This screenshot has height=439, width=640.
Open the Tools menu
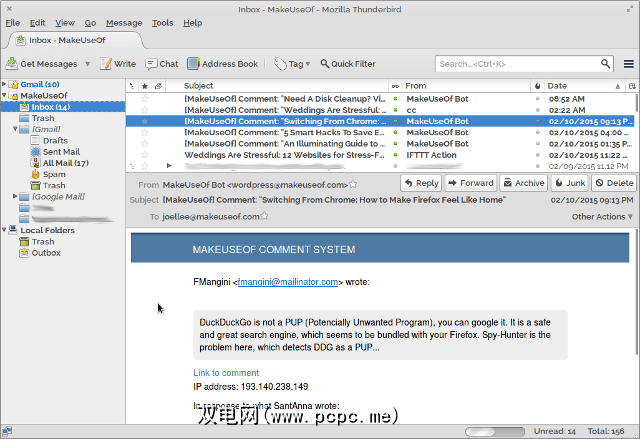162,23
